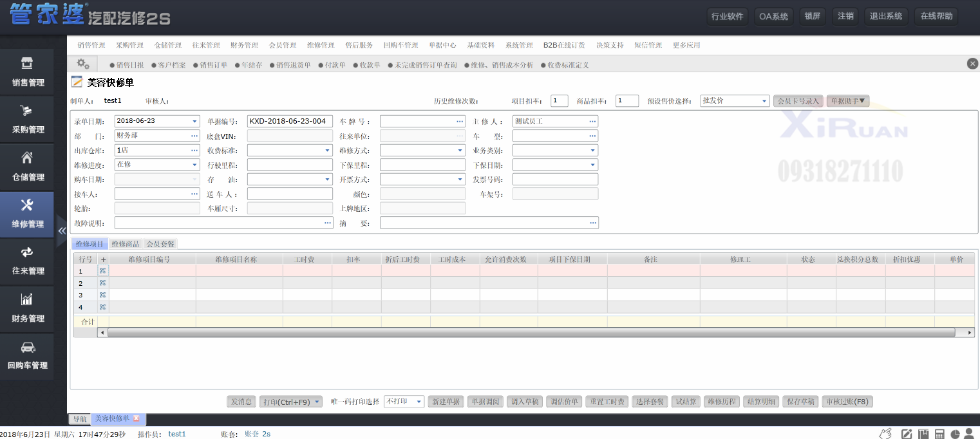980x439 pixels.
Task: Click 行驶里程 input field
Action: (290, 165)
